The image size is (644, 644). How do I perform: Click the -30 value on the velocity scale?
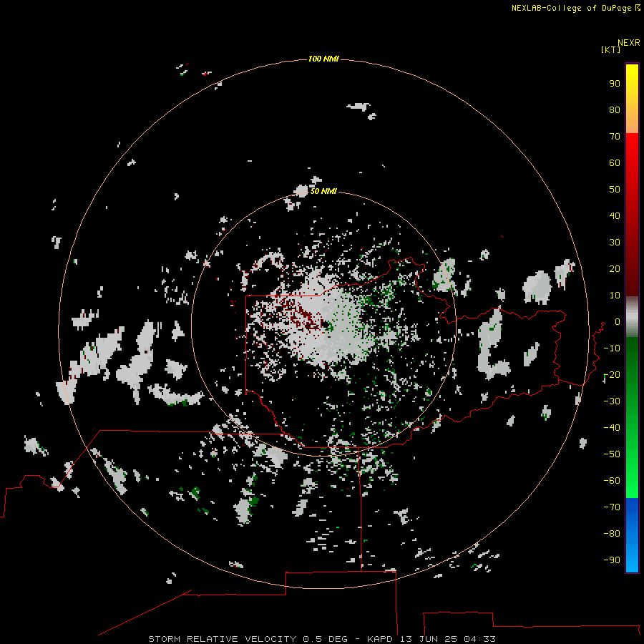612,401
